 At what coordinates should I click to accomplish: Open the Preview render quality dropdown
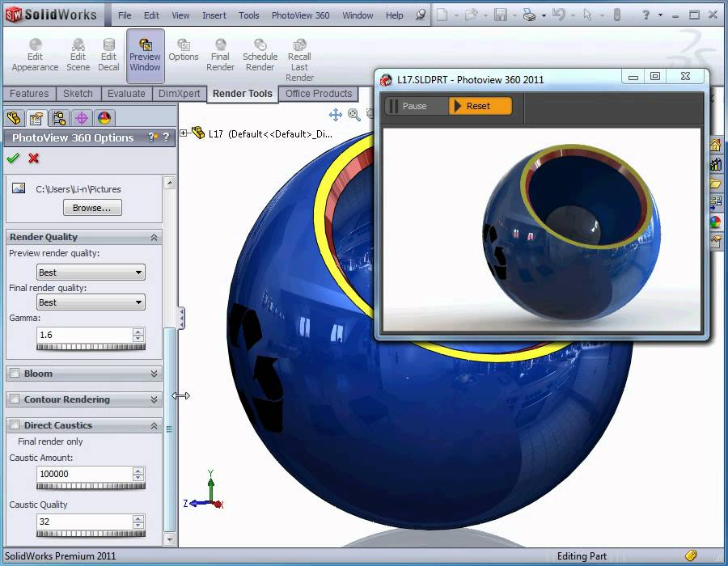tap(91, 272)
